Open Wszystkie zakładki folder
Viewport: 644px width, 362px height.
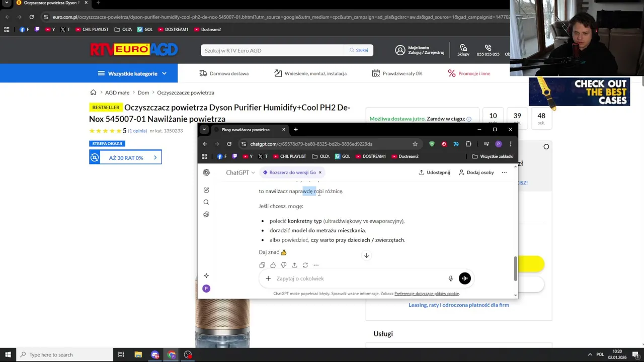point(493,156)
